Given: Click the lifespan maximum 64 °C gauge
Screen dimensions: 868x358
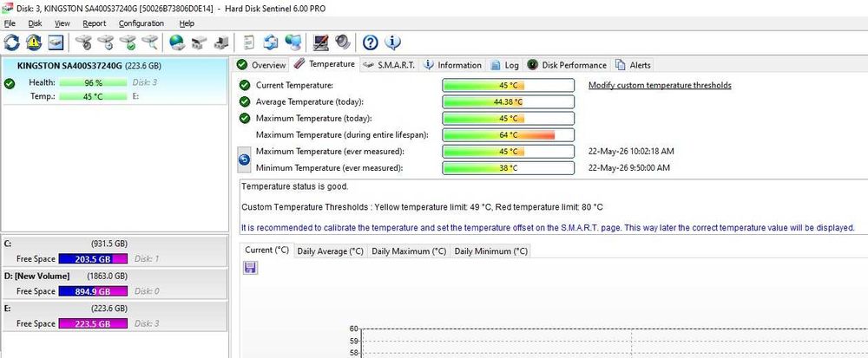Looking at the screenshot, I should coord(508,135).
